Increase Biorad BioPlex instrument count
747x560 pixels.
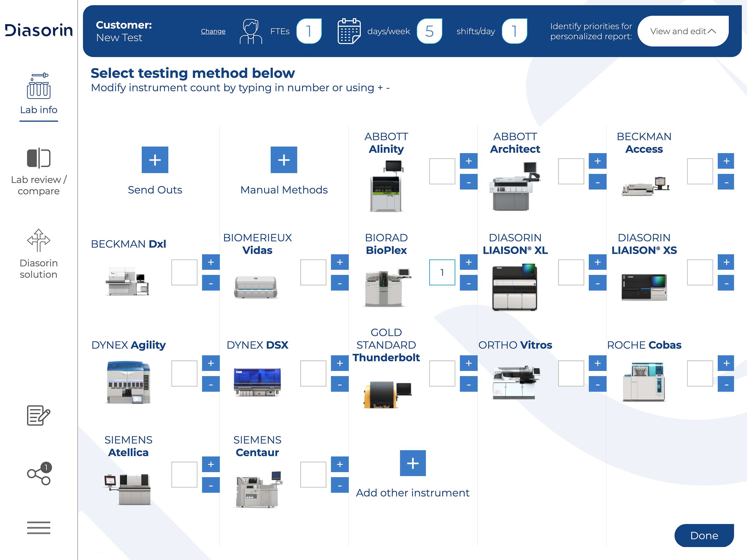469,262
